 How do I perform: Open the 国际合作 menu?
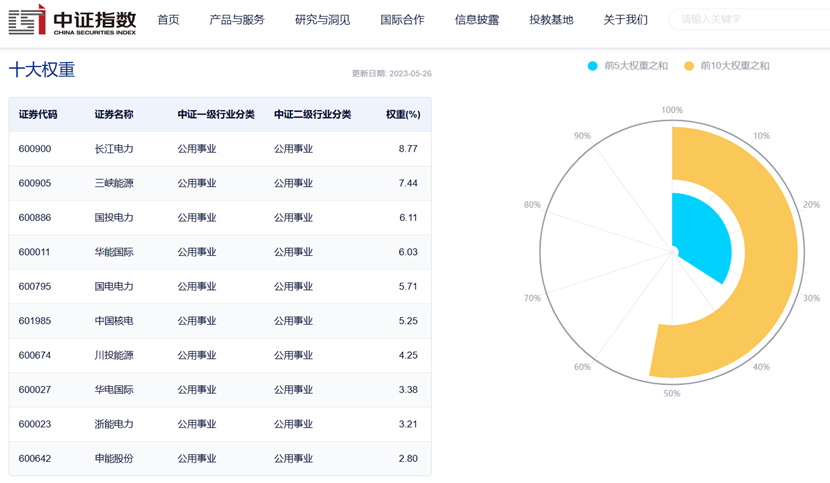click(x=402, y=20)
